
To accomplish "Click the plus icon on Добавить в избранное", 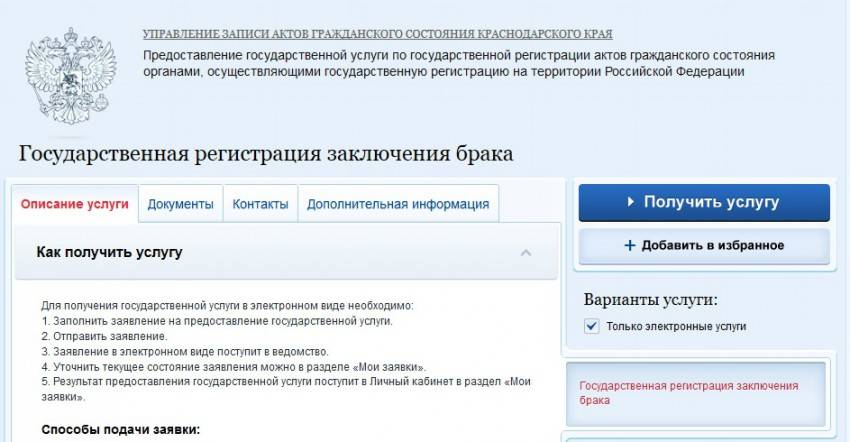I will (629, 246).
